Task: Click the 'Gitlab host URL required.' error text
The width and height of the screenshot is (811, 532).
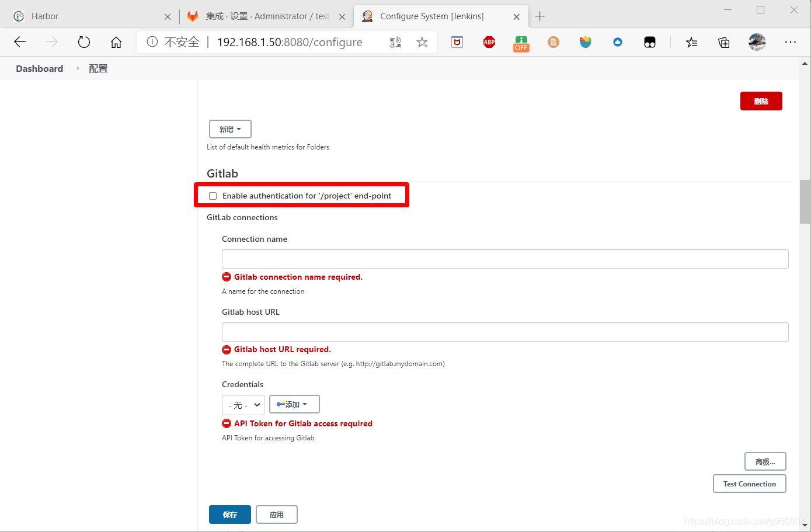Action: [x=283, y=349]
